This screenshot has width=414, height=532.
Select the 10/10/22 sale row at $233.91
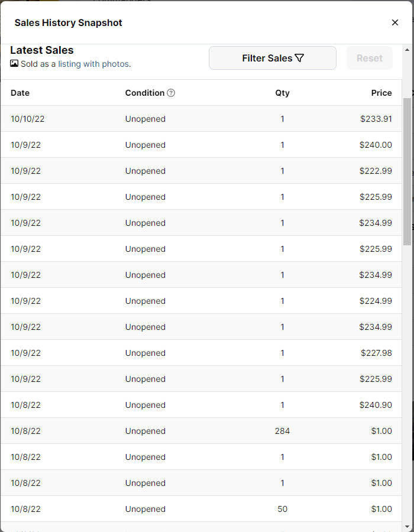[201, 119]
